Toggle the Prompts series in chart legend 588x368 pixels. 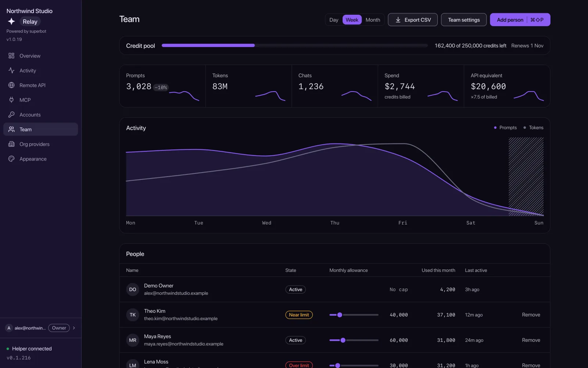[x=505, y=128]
